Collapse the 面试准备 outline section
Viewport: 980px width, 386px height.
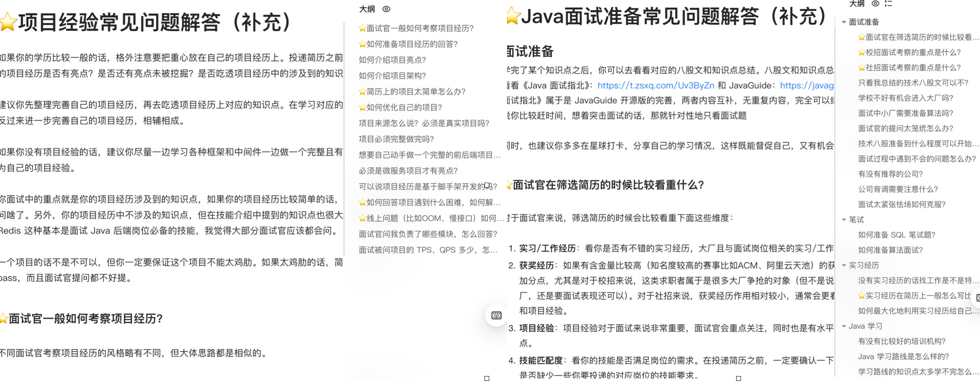click(844, 22)
